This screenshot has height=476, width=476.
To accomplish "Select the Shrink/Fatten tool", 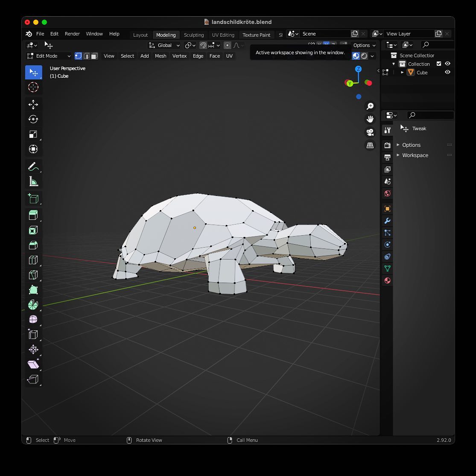I will tap(33, 349).
